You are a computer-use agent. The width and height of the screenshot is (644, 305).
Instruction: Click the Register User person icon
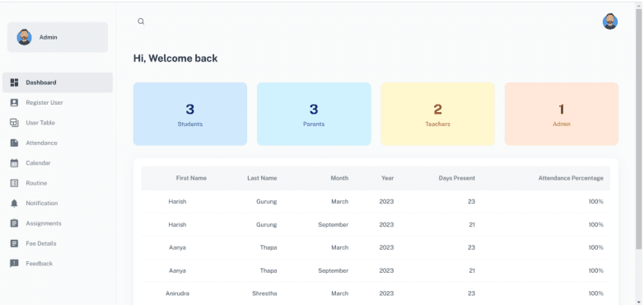14,103
